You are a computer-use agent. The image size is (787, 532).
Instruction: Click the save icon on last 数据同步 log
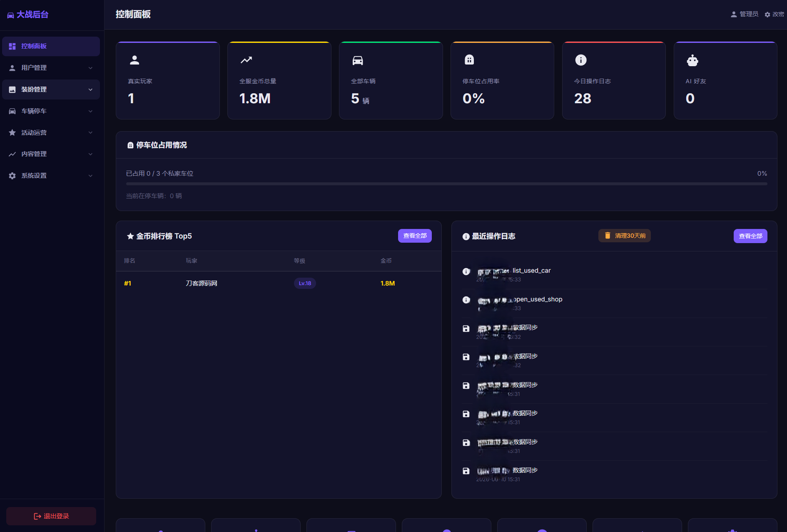pyautogui.click(x=466, y=471)
